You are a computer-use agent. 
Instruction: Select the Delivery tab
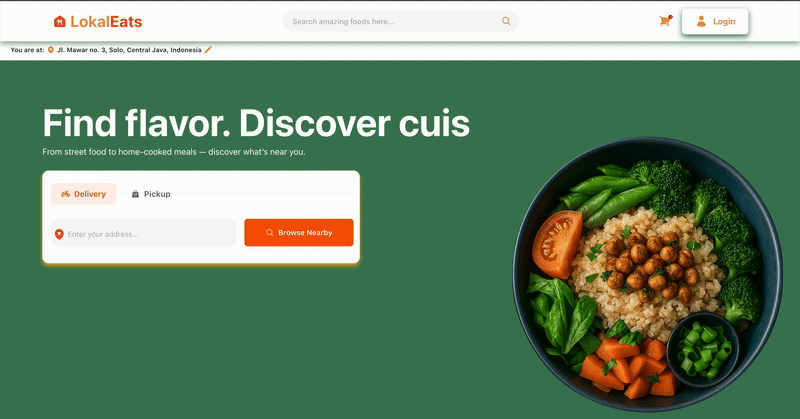click(x=83, y=194)
